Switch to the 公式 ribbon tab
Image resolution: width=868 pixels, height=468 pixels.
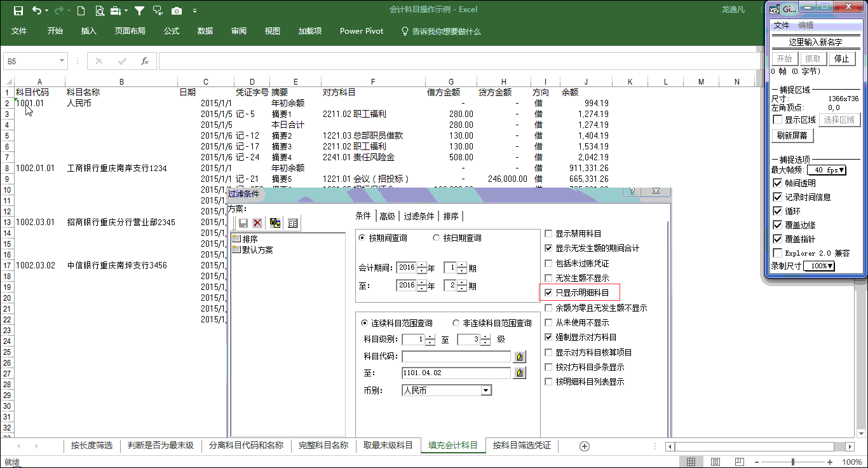tap(172, 31)
